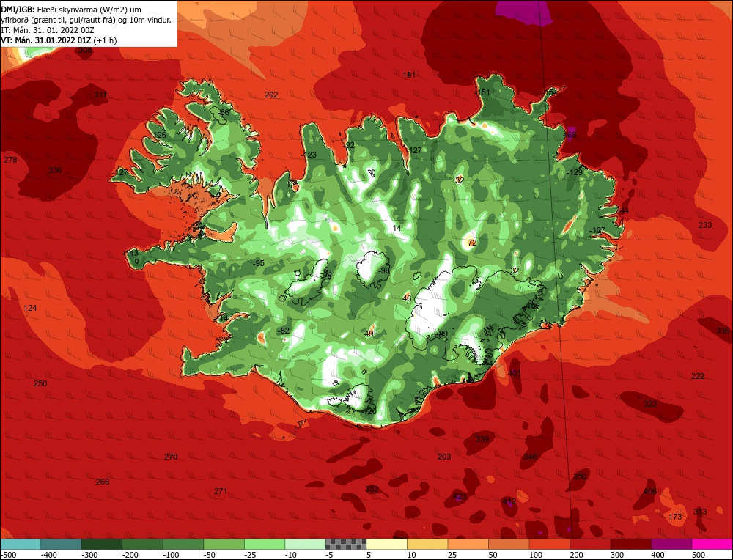Click the map value "233" east of Iceland

[x=705, y=225]
